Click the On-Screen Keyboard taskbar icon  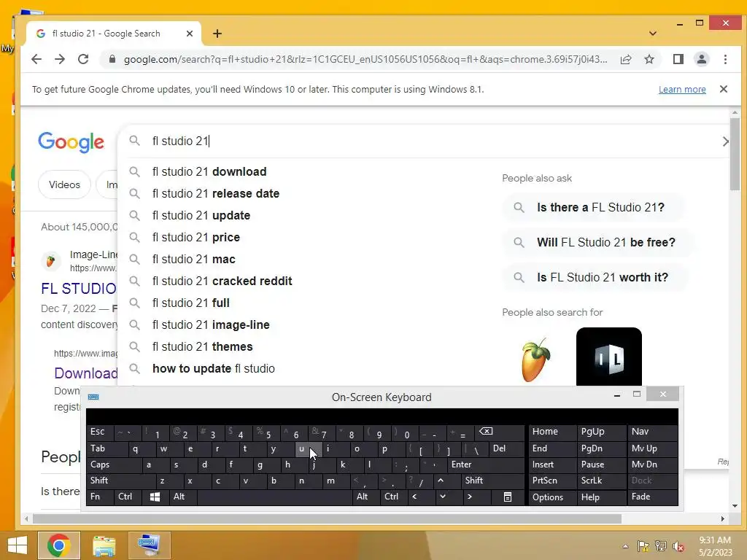[x=149, y=545]
